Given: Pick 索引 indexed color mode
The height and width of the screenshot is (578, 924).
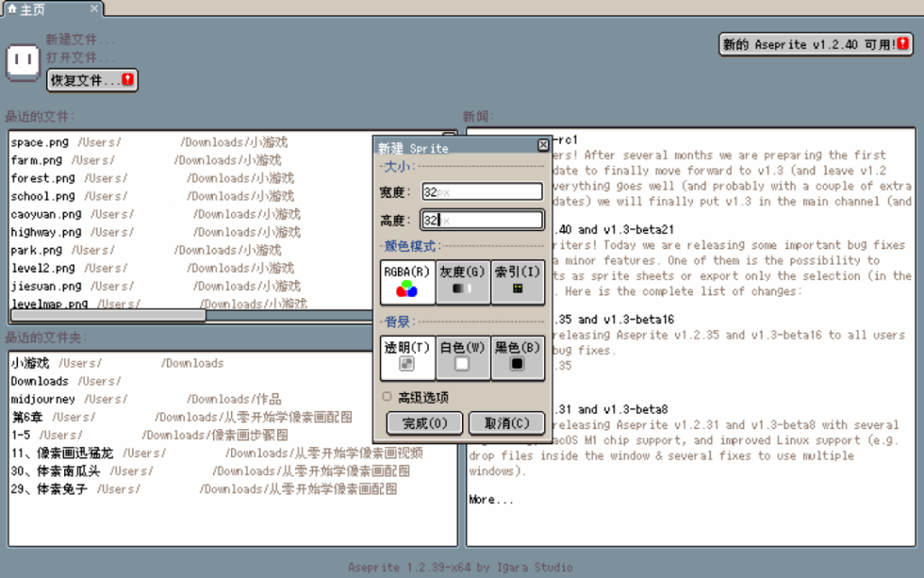Looking at the screenshot, I should (x=517, y=281).
